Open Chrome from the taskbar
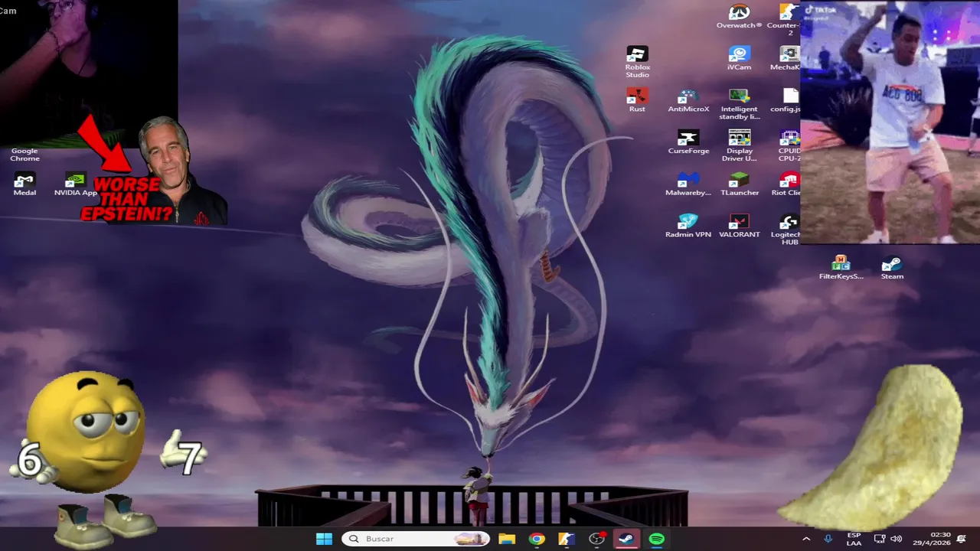 pyautogui.click(x=537, y=539)
